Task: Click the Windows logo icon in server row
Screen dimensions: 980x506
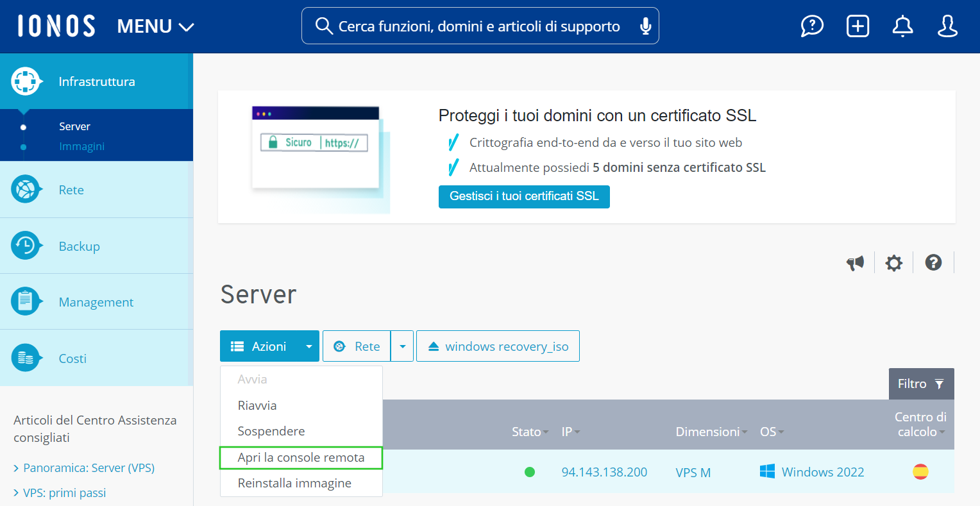Action: [767, 471]
